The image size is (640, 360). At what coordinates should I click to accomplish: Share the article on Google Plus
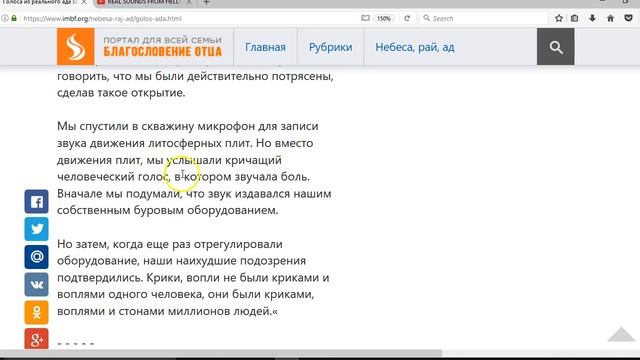(x=36, y=339)
